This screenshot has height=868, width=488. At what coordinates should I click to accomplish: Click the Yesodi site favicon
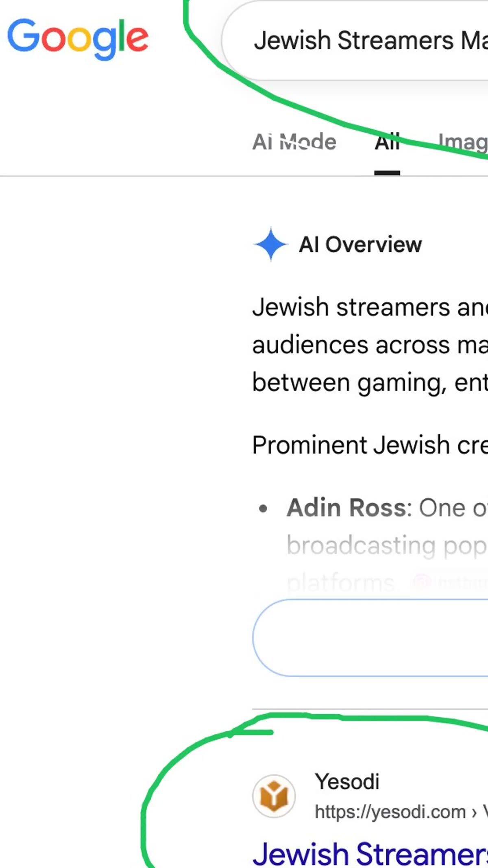pyautogui.click(x=274, y=796)
